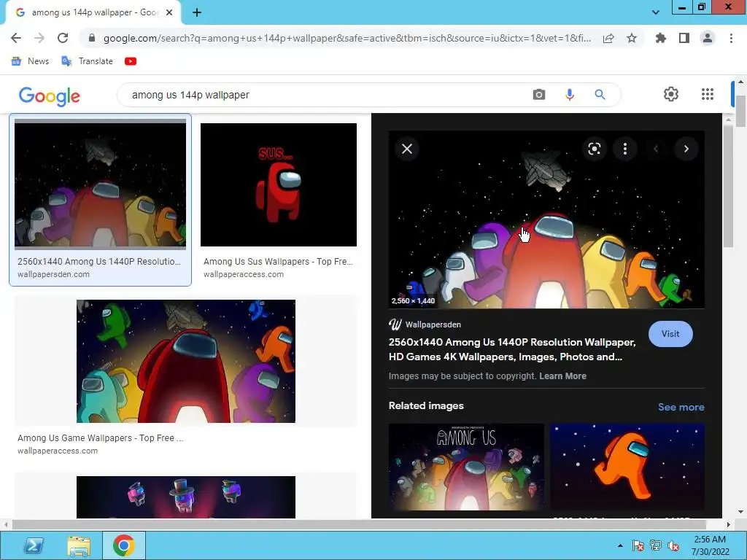747x560 pixels.
Task: Close the among us 144p wallpaper tab
Action: [x=169, y=13]
